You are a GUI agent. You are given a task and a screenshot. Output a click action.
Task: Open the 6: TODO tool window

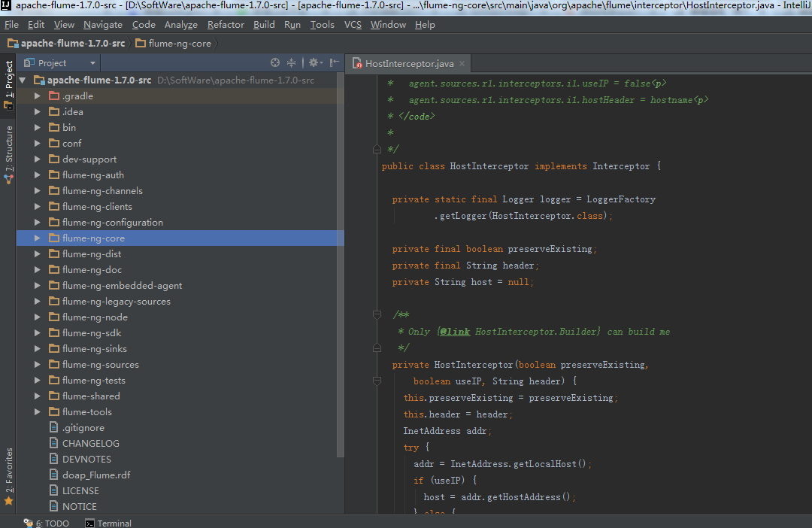46,523
